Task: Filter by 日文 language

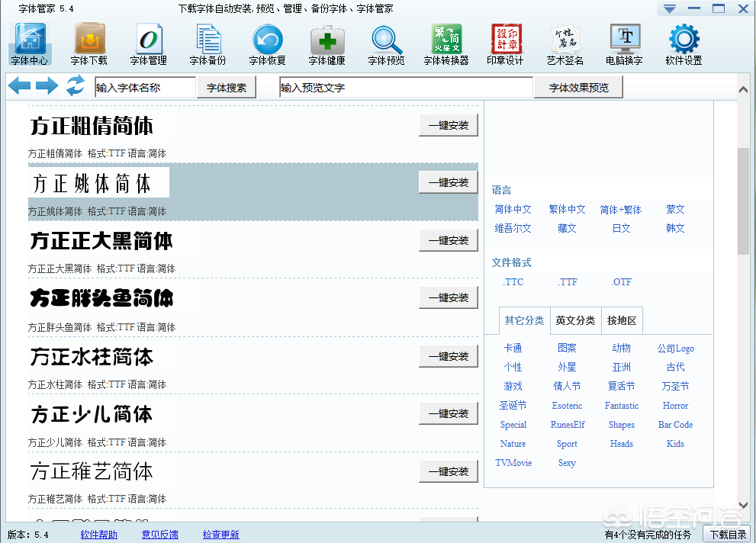Action: [621, 228]
